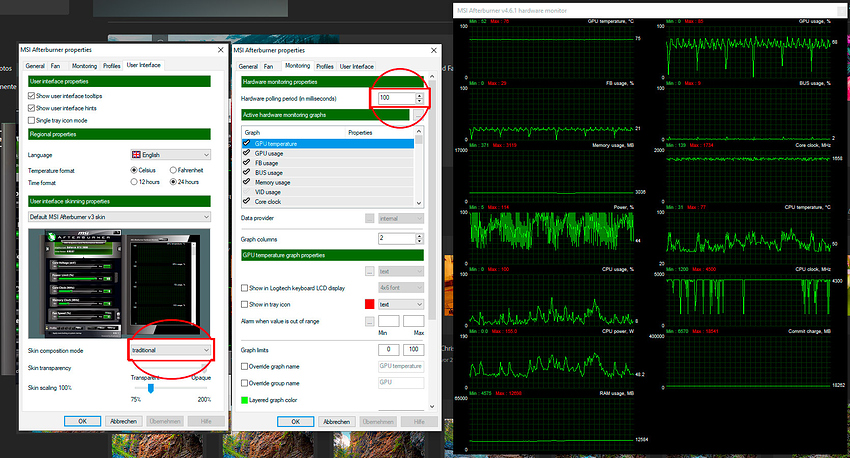
Task: Click Abbrechen in the Monitoring properties window
Action: pos(337,422)
